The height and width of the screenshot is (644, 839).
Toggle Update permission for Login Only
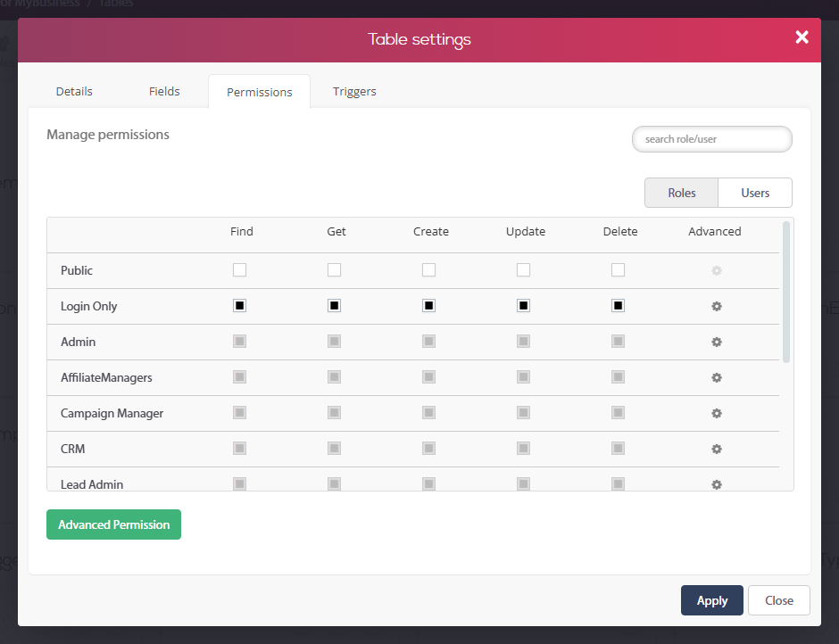point(523,306)
